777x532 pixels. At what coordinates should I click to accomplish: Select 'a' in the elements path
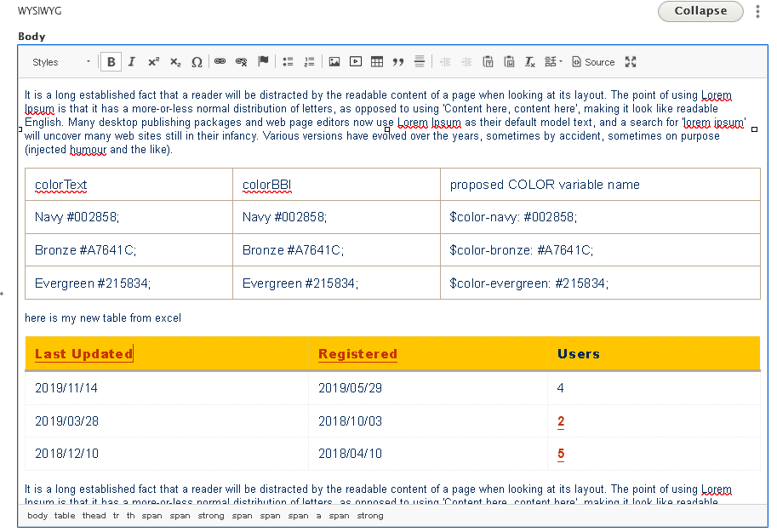[x=318, y=516]
